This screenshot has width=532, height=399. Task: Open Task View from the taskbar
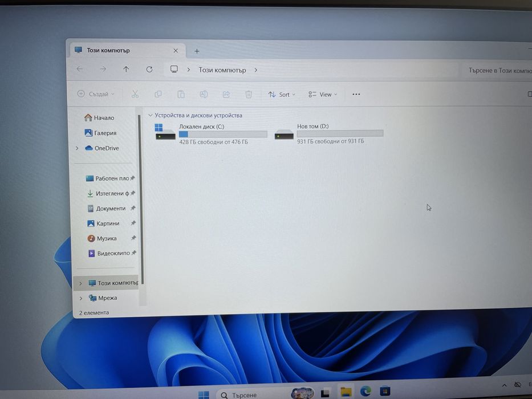[x=326, y=393]
